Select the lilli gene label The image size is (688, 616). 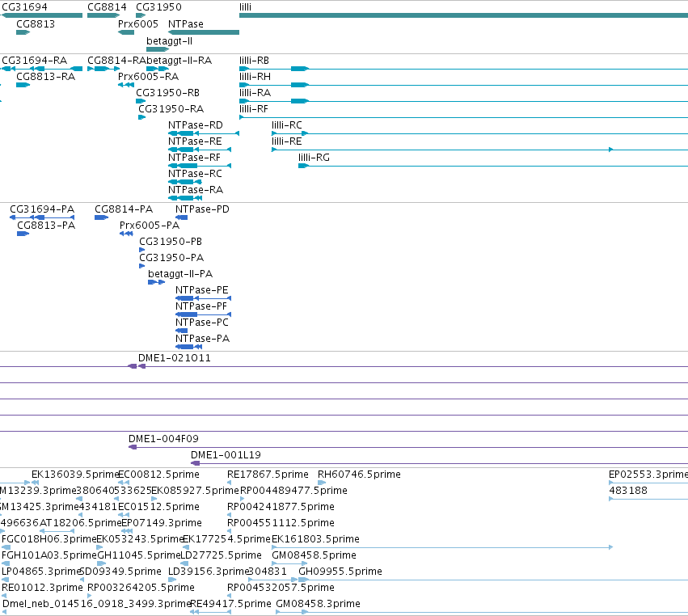(245, 7)
